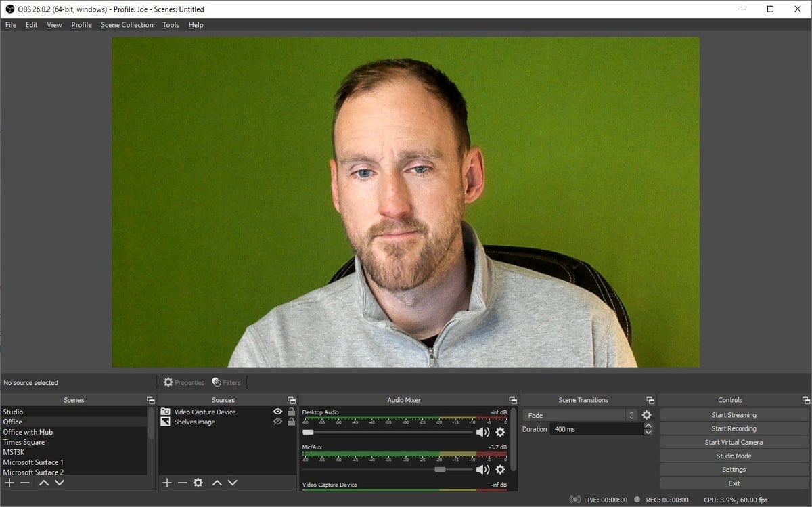Image resolution: width=812 pixels, height=507 pixels.
Task: Open Mic/Aux advanced options gear icon
Action: [499, 469]
